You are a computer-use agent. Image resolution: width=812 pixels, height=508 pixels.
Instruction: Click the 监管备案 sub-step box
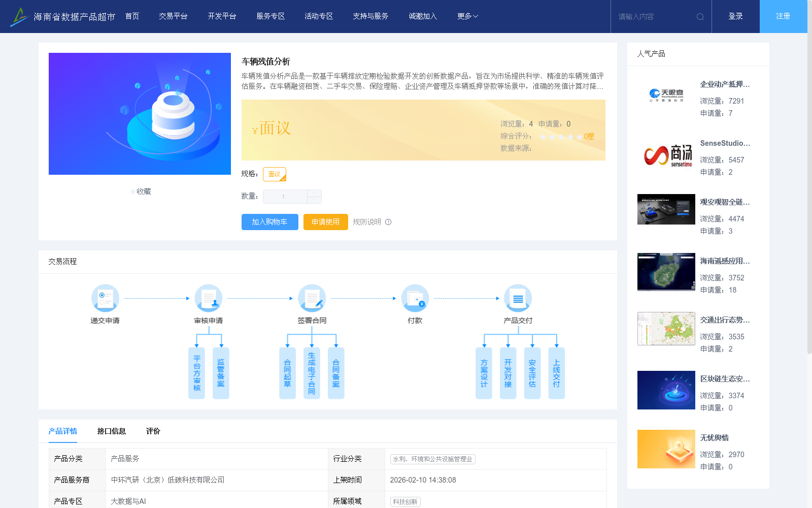pyautogui.click(x=221, y=373)
